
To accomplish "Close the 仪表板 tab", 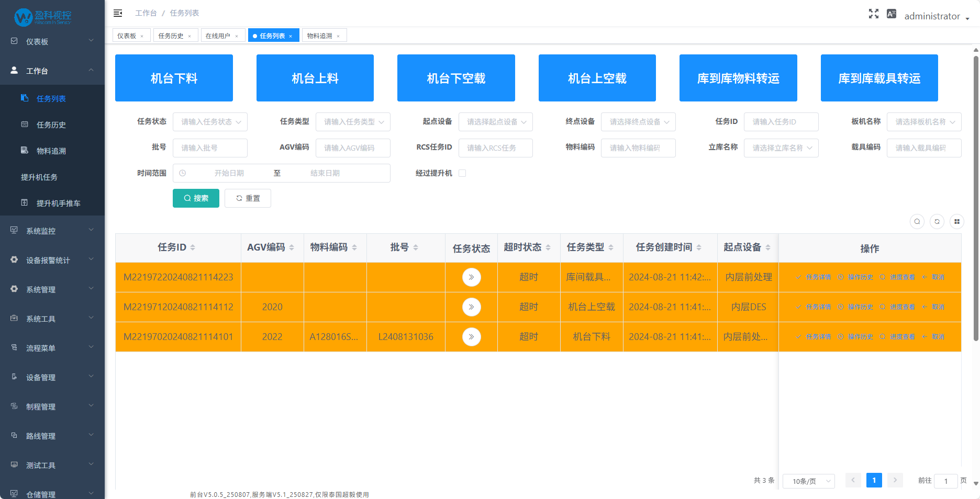I will [142, 36].
